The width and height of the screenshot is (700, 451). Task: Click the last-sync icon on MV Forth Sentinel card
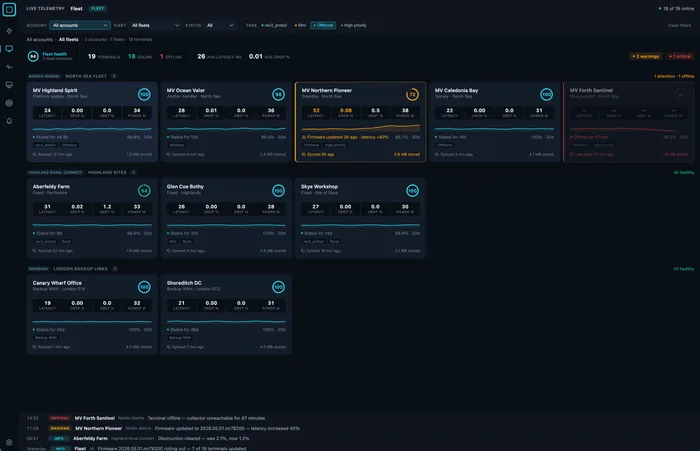[572, 155]
